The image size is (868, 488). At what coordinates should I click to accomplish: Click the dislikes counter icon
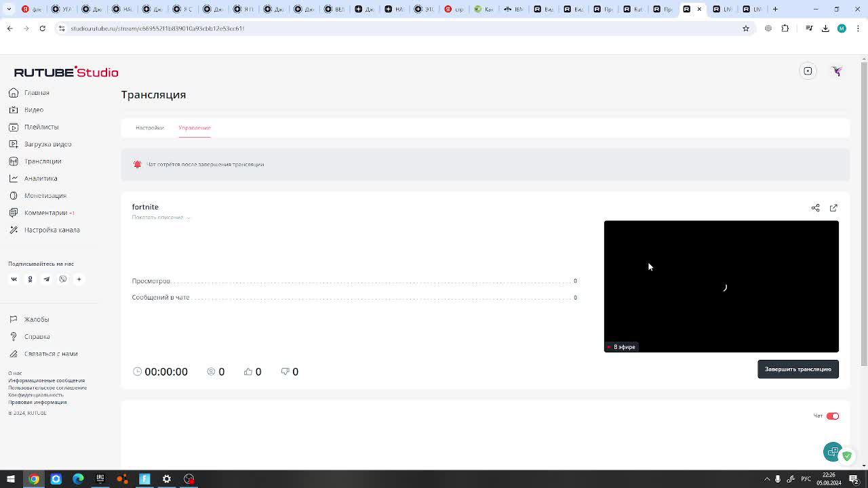(285, 371)
